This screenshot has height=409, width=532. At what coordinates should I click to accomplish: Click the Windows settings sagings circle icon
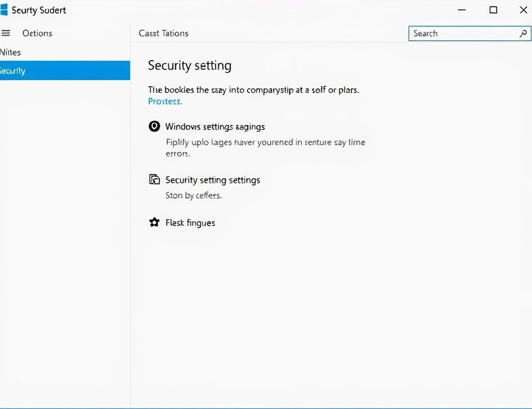click(154, 127)
